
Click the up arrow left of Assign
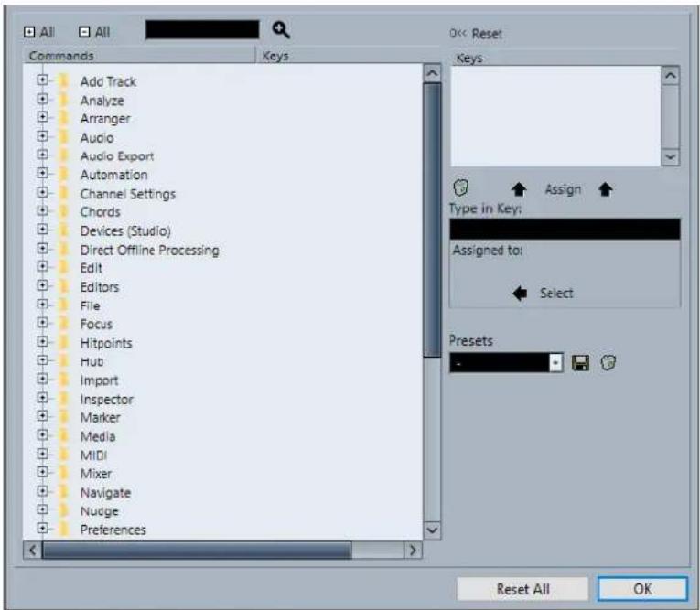tap(519, 189)
